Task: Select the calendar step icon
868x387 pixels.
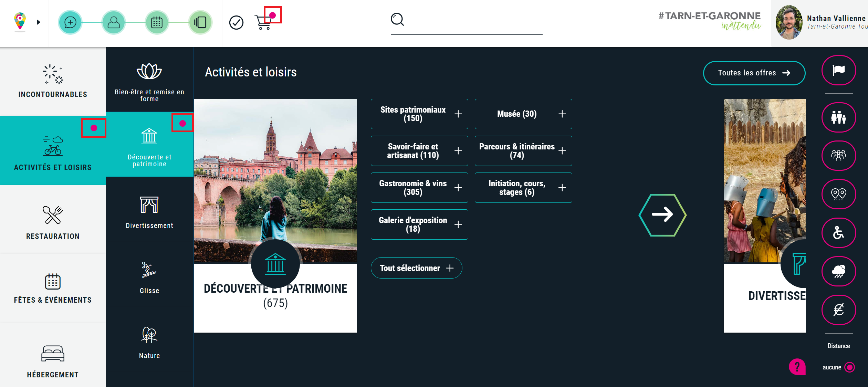Action: coord(157,22)
